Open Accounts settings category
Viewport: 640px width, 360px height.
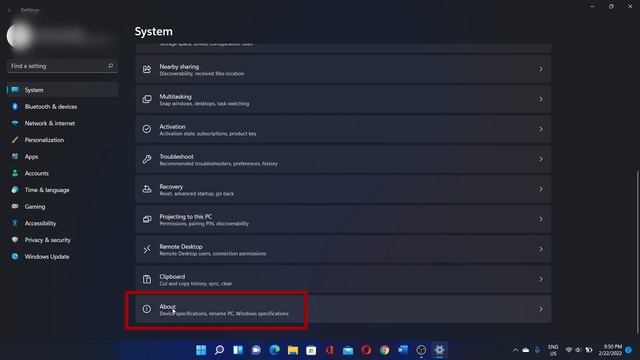click(x=62, y=173)
